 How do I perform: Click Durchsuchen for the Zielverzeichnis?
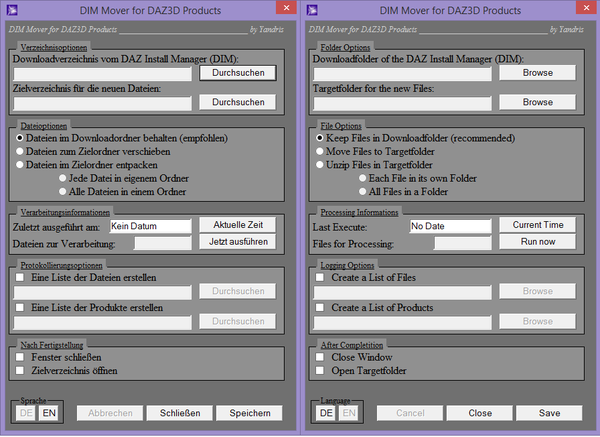tap(238, 102)
